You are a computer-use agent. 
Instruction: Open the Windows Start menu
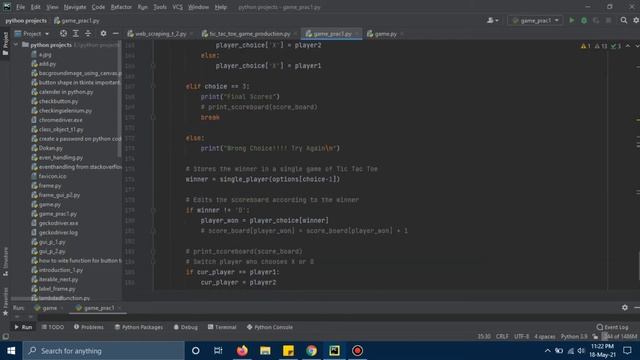click(x=11, y=351)
